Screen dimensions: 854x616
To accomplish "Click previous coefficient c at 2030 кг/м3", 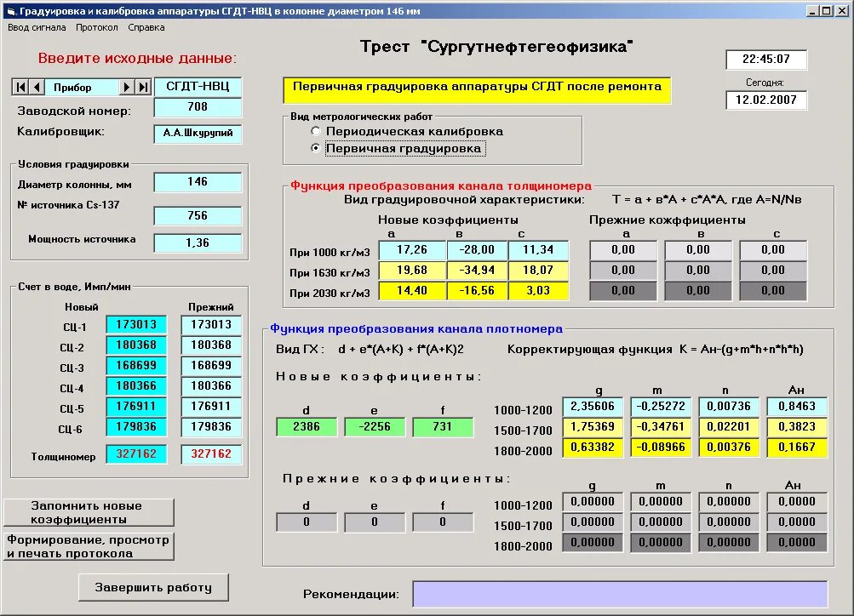I will pos(773,291).
